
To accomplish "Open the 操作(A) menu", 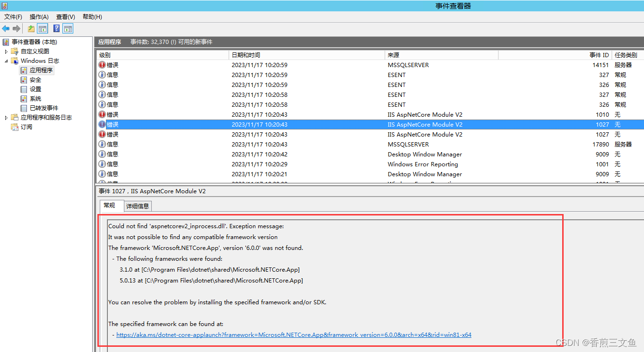I will tap(39, 17).
